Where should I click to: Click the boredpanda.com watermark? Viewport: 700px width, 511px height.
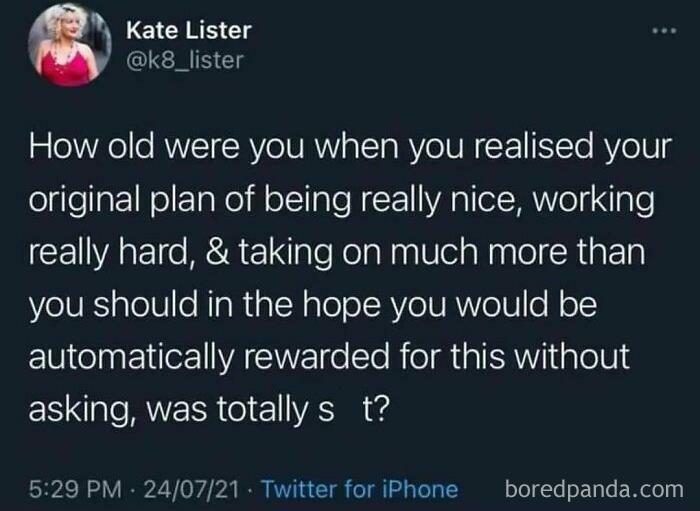(x=594, y=489)
